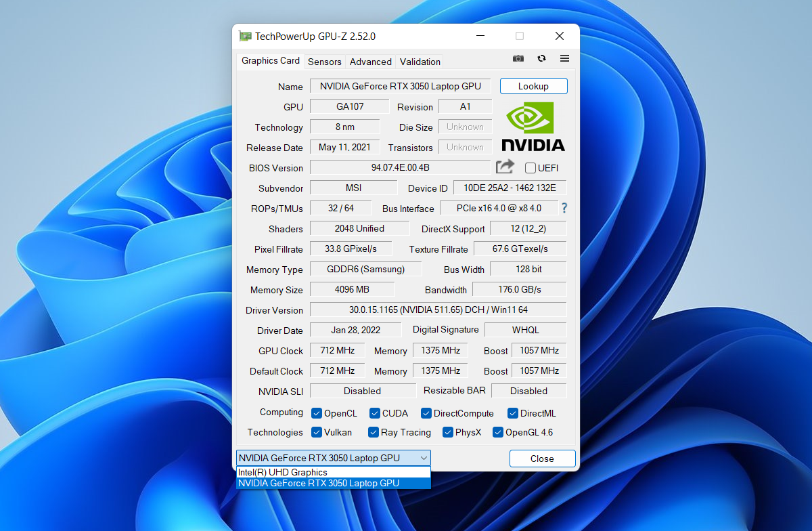Click the BIOS export share icon
Image resolution: width=812 pixels, height=531 pixels.
(505, 167)
